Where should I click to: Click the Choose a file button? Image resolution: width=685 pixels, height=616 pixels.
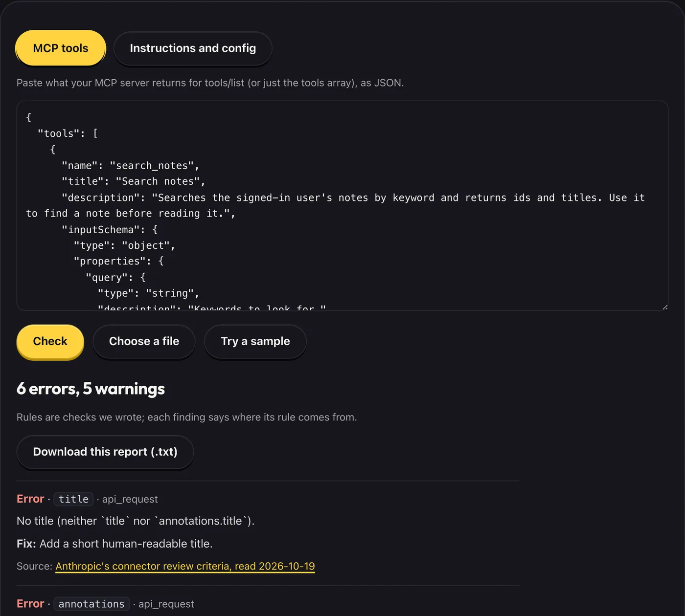[x=144, y=341]
